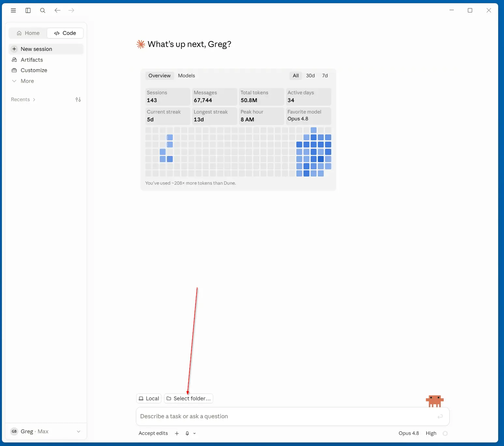504x446 pixels.
Task: Click the Messages 67,744 stat card
Action: pyautogui.click(x=215, y=97)
